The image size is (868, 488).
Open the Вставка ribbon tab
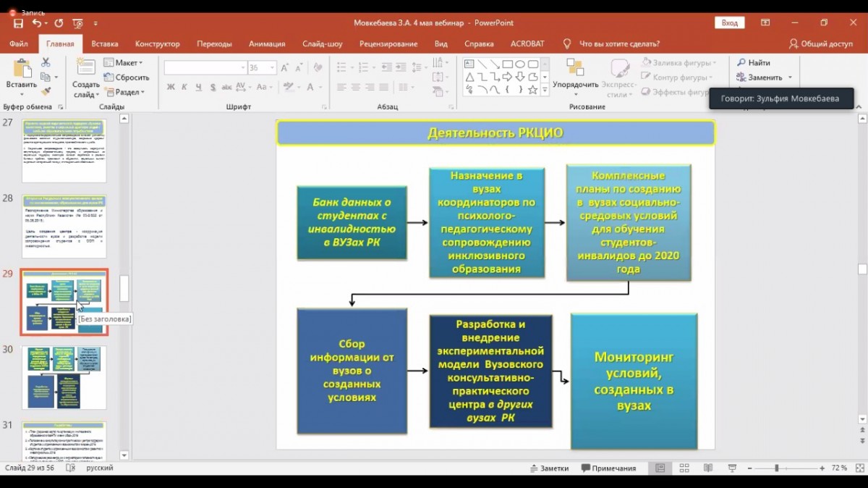pyautogui.click(x=105, y=43)
